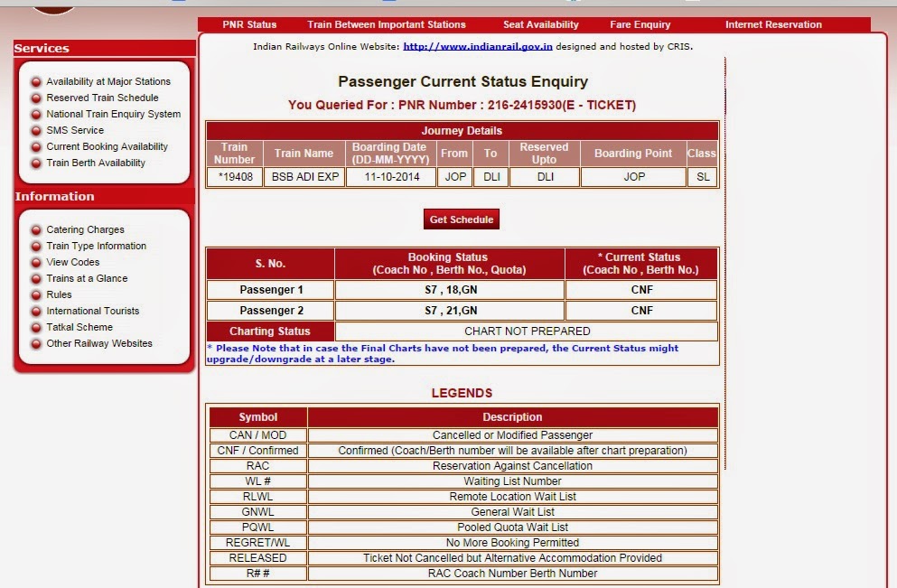Open Reserved Train Schedule link
The width and height of the screenshot is (897, 588).
102,98
